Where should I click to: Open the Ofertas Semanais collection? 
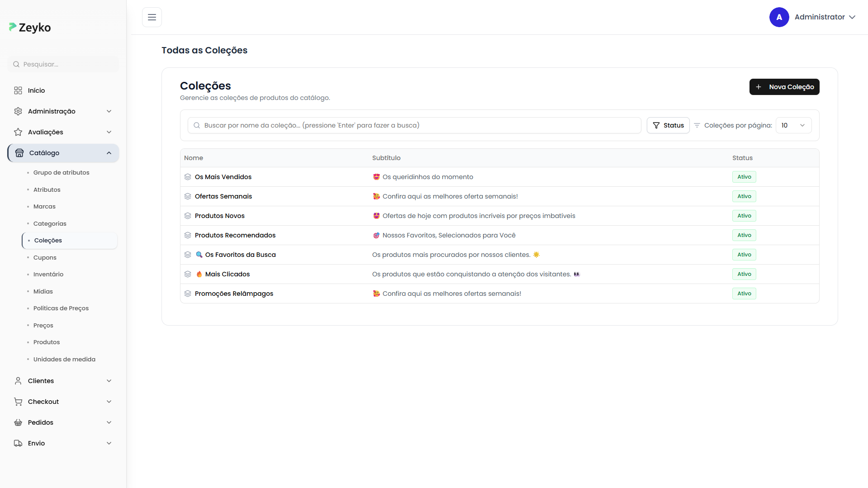click(223, 196)
